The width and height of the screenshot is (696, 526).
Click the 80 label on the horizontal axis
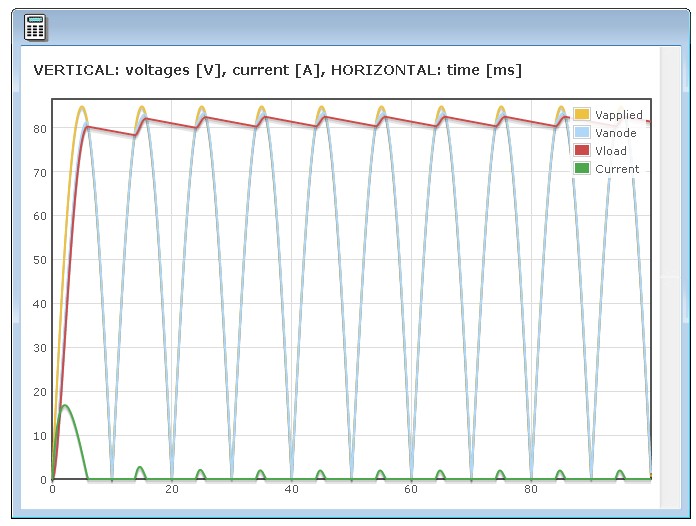pyautogui.click(x=531, y=490)
